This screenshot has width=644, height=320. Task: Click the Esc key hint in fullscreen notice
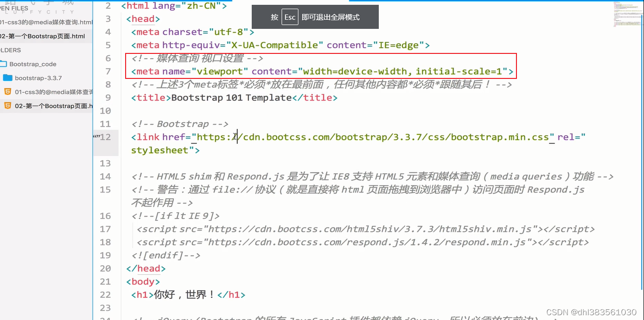[290, 17]
